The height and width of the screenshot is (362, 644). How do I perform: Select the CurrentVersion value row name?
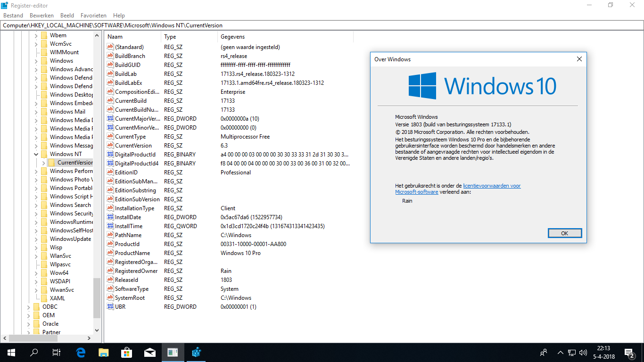click(133, 146)
